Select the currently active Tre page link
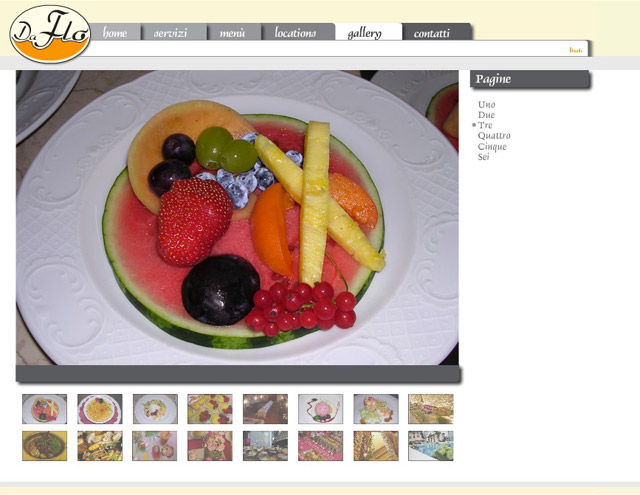The height and width of the screenshot is (495, 640). click(485, 125)
